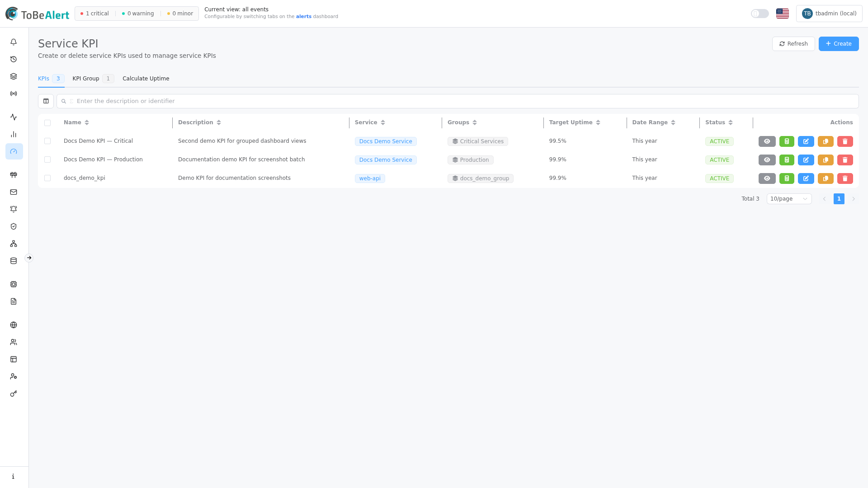This screenshot has height=488, width=868.
Task: Toggle the theme switch in top bar
Action: 760,14
